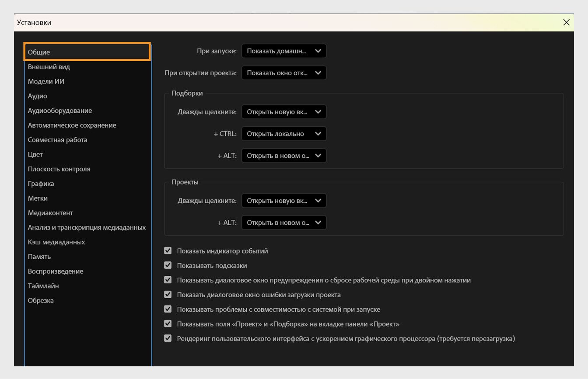Click the «При открытии проекта:» field label
588x379 pixels.
point(200,73)
